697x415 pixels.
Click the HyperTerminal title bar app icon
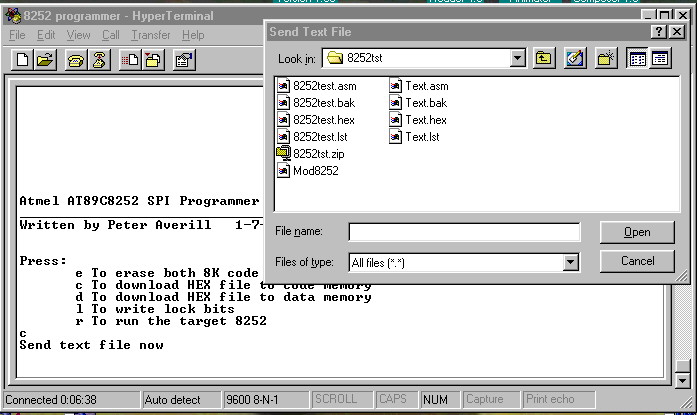coord(13,16)
